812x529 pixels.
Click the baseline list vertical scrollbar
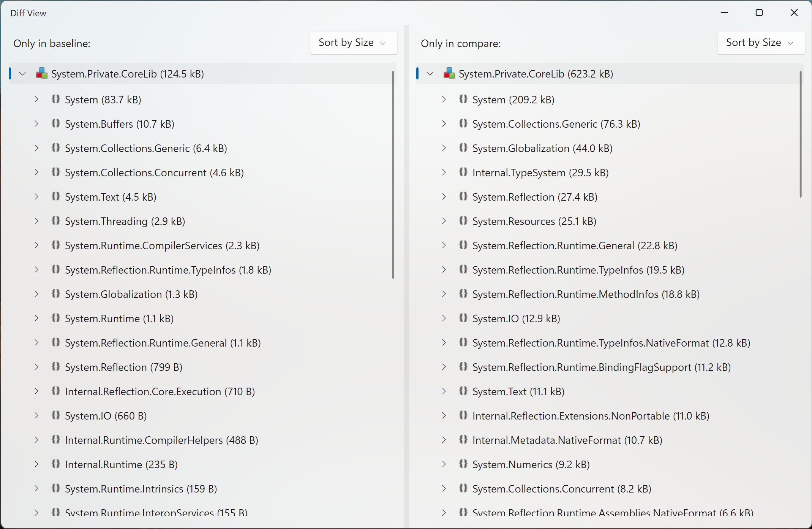click(x=393, y=175)
